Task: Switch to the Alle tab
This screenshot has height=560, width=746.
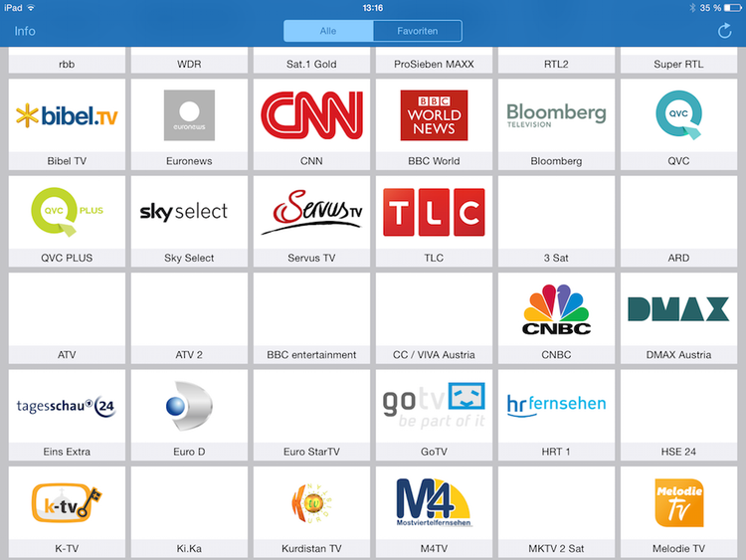Action: pyautogui.click(x=328, y=31)
